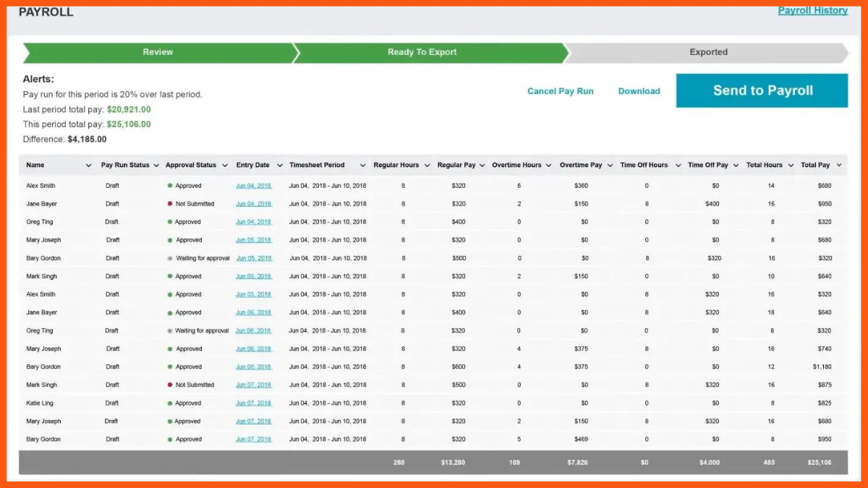Open the Approval Status filter dropdown
The height and width of the screenshot is (488, 868).
click(225, 166)
